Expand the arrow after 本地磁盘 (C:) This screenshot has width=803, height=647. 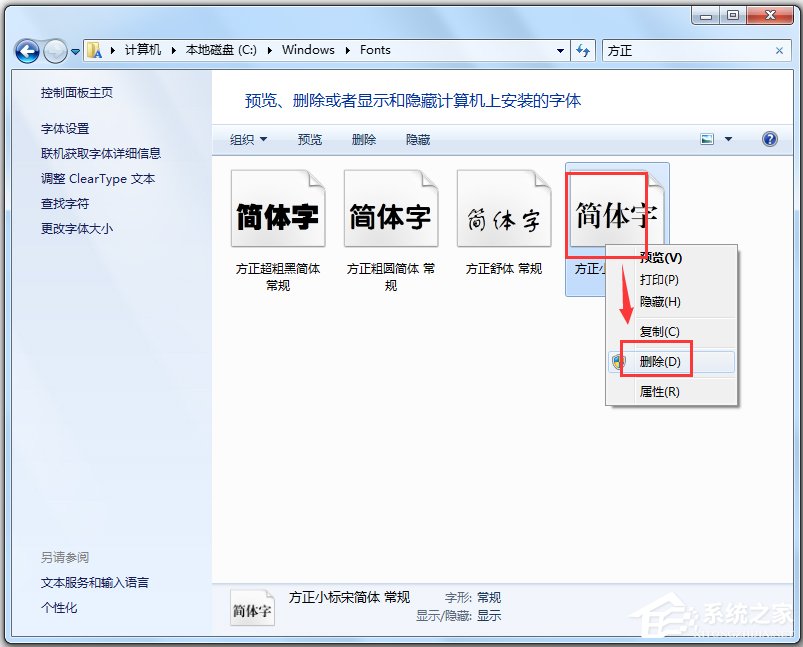point(270,50)
